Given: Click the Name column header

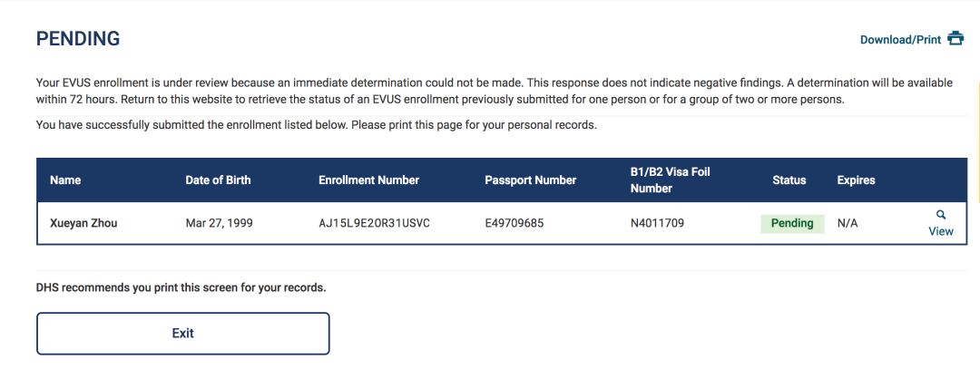Looking at the screenshot, I should click(65, 180).
